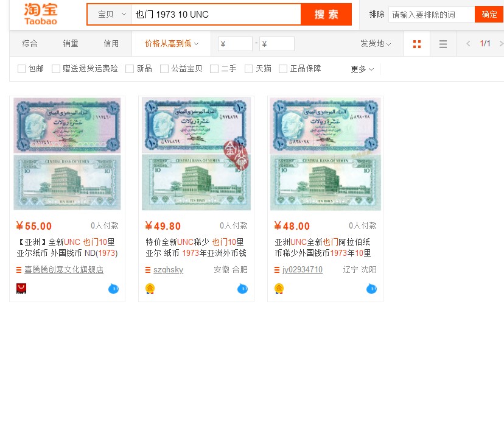Click the 搜索 search button

point(326,13)
